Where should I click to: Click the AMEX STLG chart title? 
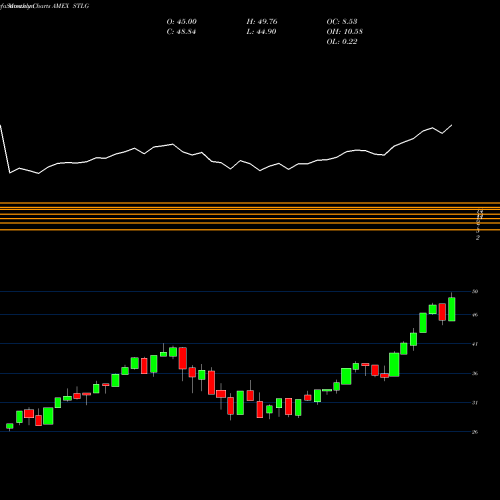tap(71, 6)
